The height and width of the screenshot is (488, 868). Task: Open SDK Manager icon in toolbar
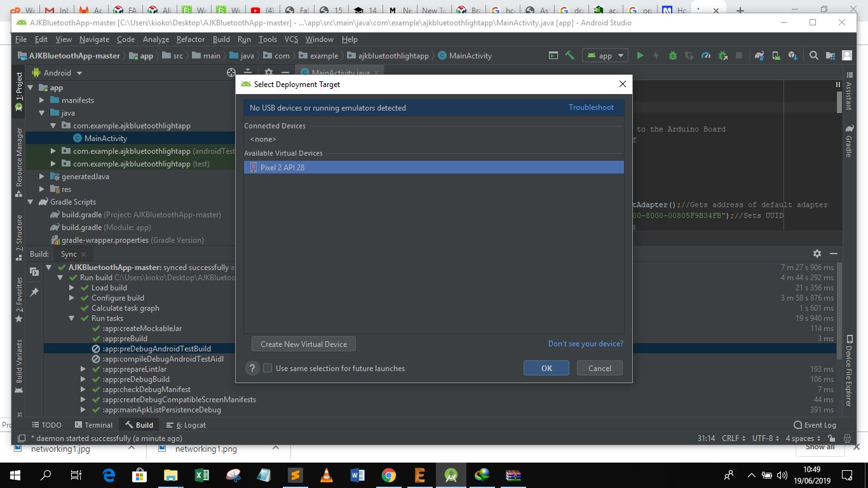792,55
